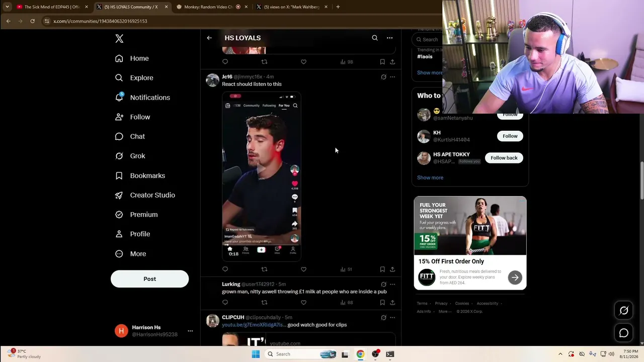The height and width of the screenshot is (362, 644).
Task: Expand the More menu in the sidebar
Action: tap(131, 254)
